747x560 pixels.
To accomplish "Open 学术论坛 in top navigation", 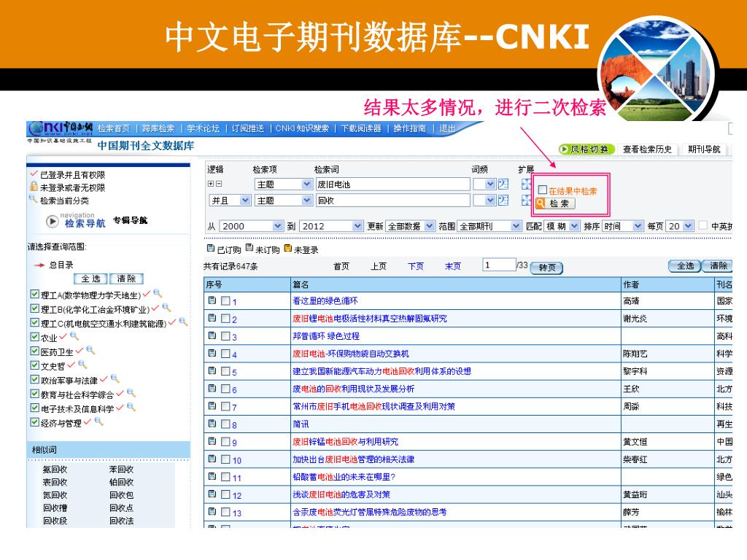I will click(x=203, y=128).
